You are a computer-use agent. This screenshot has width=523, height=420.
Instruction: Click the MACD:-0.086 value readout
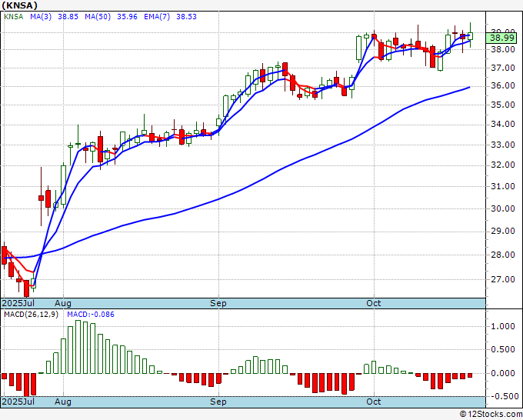point(91,315)
